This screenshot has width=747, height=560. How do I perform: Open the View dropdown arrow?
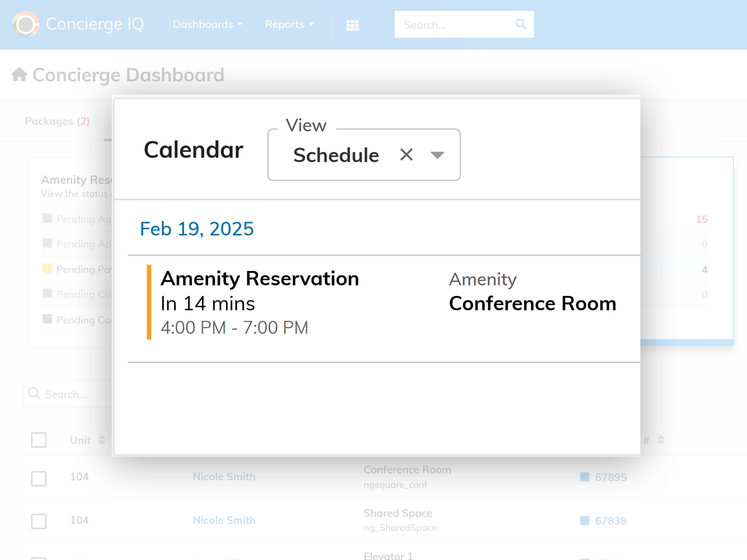point(437,155)
